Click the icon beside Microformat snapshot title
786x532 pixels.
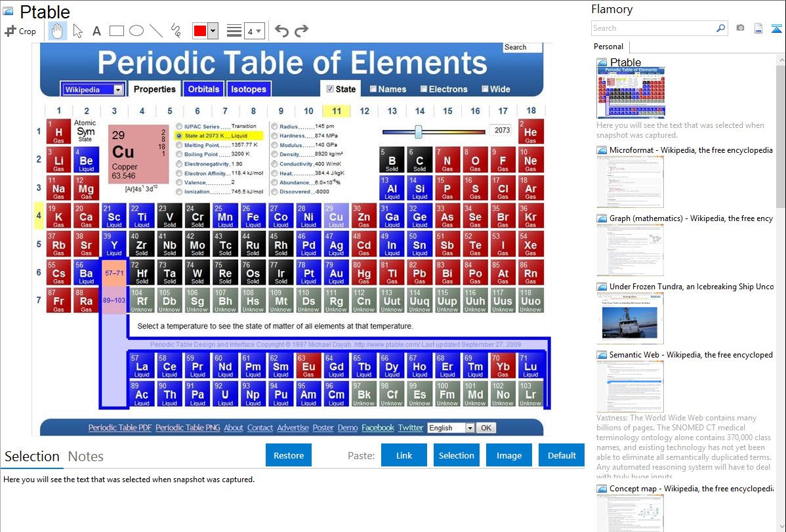click(602, 150)
